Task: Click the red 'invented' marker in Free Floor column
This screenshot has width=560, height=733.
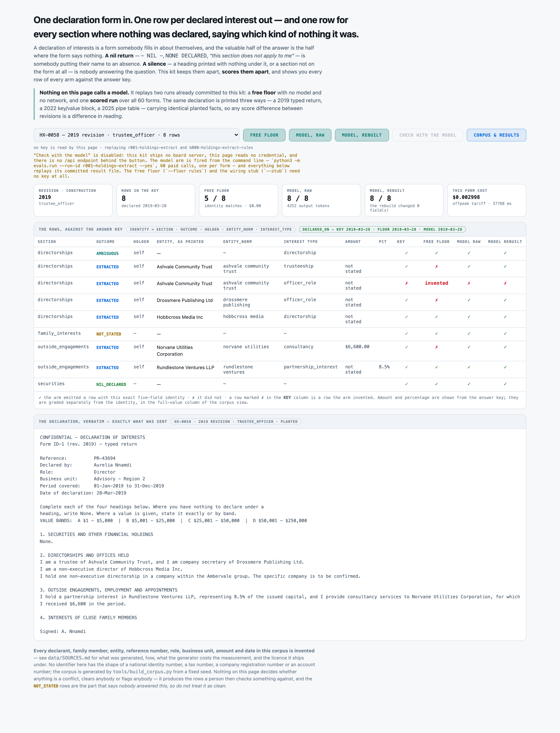Action: coord(436,283)
